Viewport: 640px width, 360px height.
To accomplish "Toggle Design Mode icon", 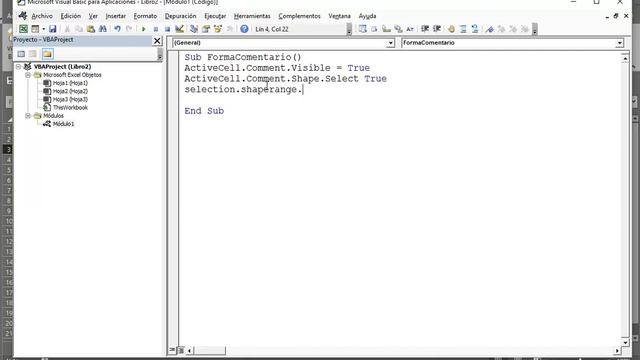I will click(179, 29).
